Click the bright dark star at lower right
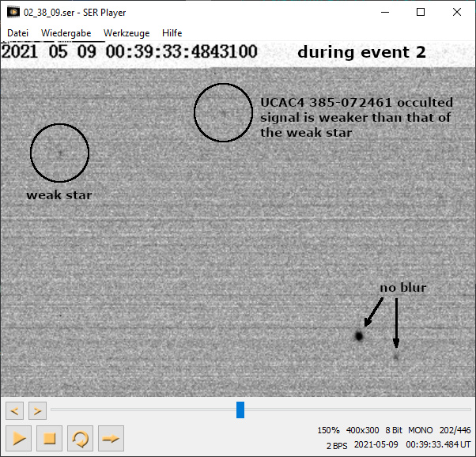 tap(359, 336)
